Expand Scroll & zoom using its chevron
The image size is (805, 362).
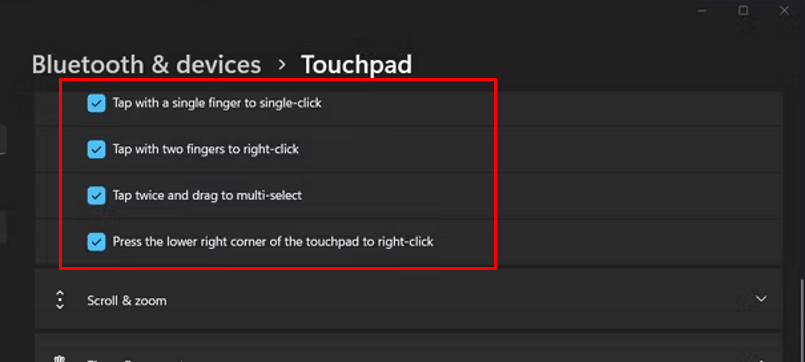click(761, 299)
